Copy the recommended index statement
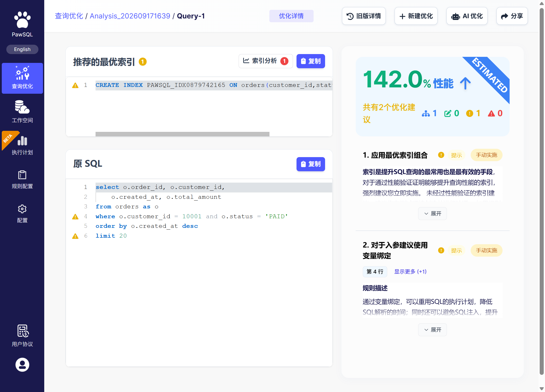This screenshot has height=392, width=545. pos(311,61)
